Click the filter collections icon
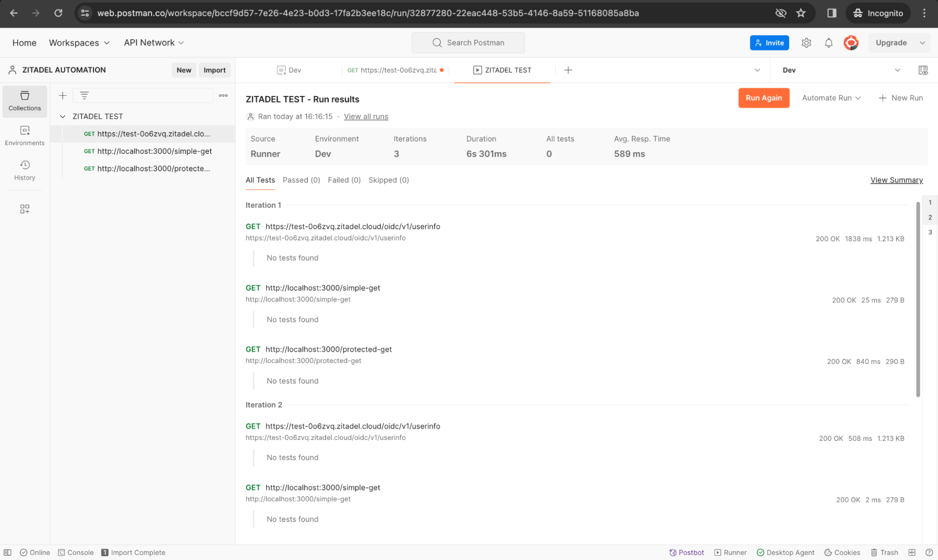The image size is (938, 560). tap(84, 95)
